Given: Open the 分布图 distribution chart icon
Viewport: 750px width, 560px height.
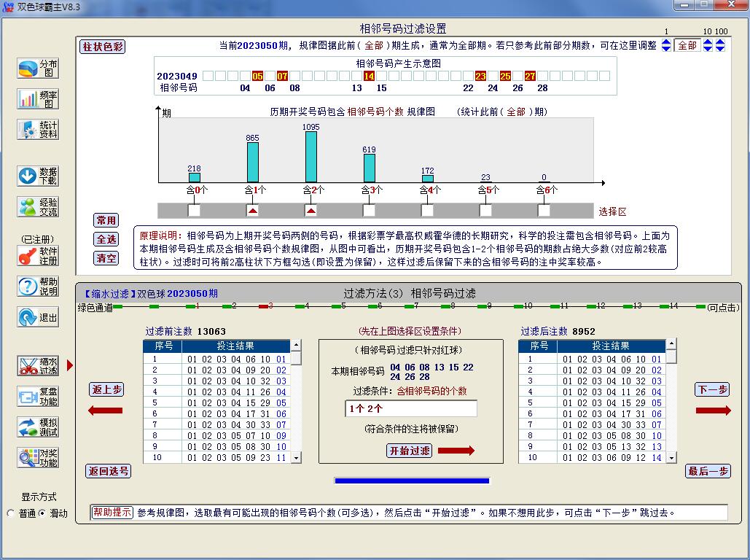Looking at the screenshot, I should point(38,69).
